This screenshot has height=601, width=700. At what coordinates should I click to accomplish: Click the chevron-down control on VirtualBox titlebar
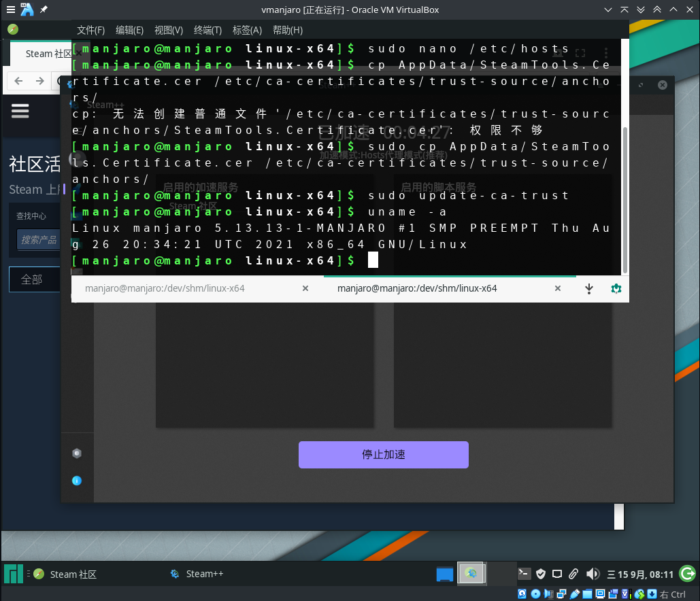pos(607,10)
